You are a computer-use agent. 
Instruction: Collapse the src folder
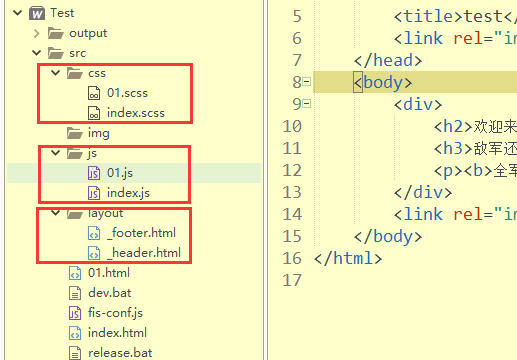(x=36, y=53)
